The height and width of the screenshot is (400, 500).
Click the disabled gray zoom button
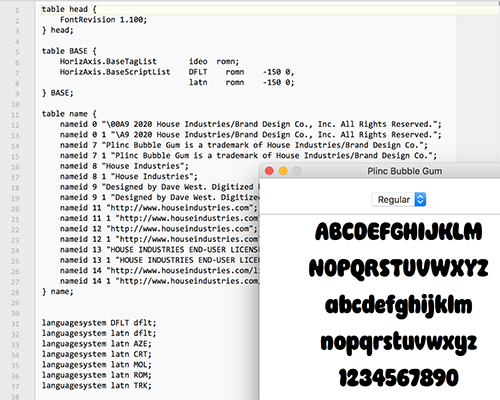click(297, 171)
